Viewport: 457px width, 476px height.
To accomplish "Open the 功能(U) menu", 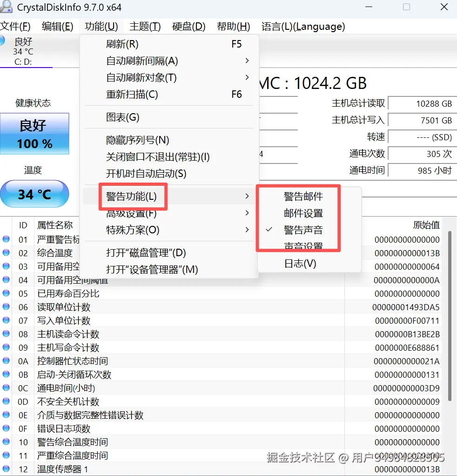I will [x=101, y=27].
